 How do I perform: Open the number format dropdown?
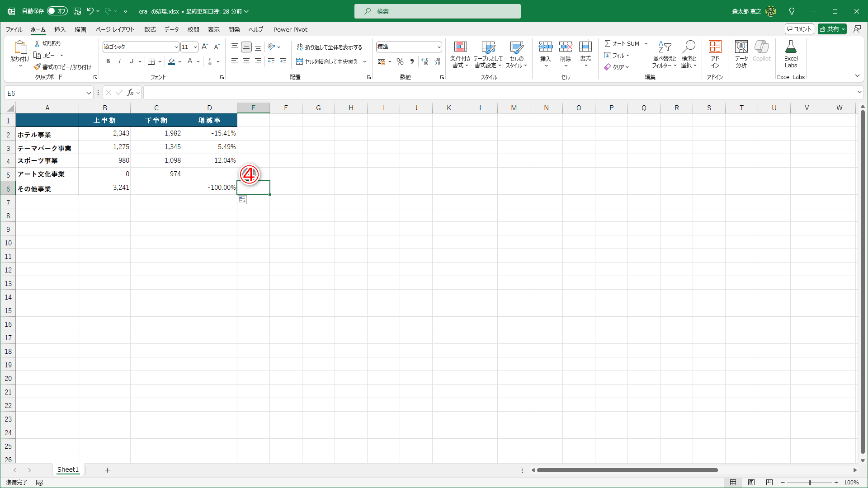pyautogui.click(x=439, y=47)
